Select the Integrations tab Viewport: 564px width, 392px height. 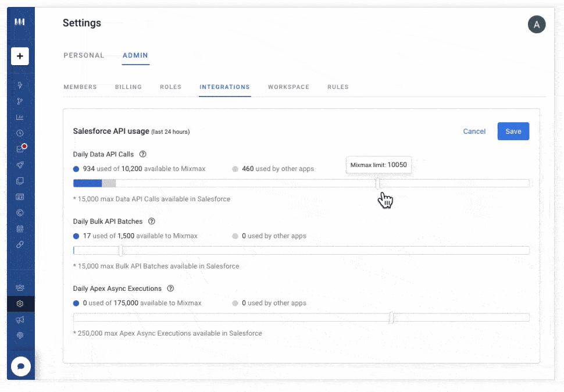tap(224, 87)
